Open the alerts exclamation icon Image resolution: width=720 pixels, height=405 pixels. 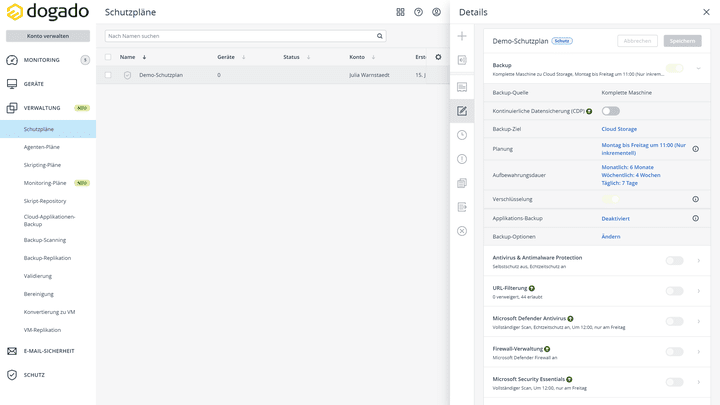click(x=462, y=159)
